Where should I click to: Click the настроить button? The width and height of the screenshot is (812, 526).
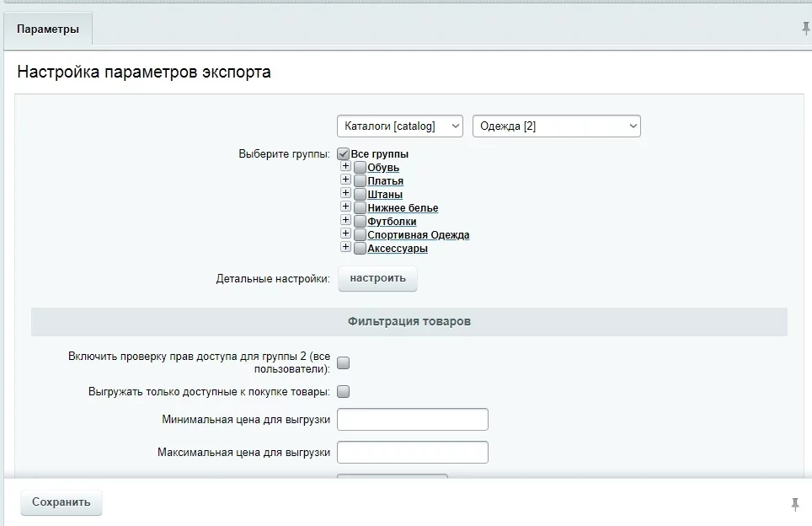[x=377, y=279]
